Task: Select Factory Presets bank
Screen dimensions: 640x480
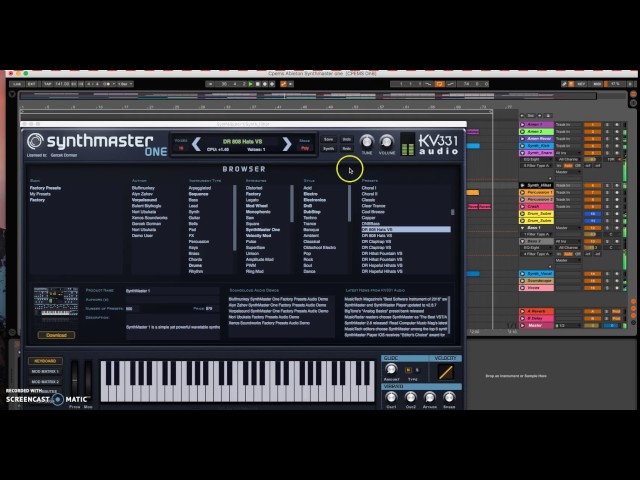Action: (45, 188)
